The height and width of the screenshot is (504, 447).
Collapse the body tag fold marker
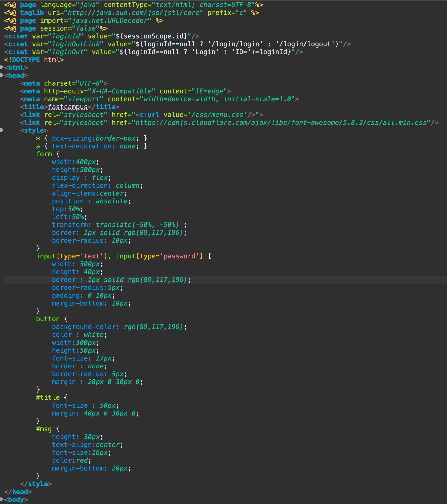pos(1,499)
